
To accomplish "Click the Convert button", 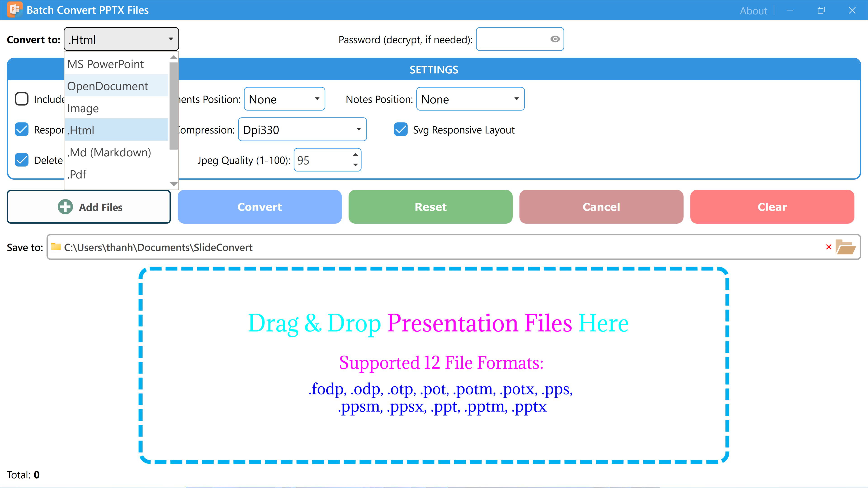I will 259,207.
